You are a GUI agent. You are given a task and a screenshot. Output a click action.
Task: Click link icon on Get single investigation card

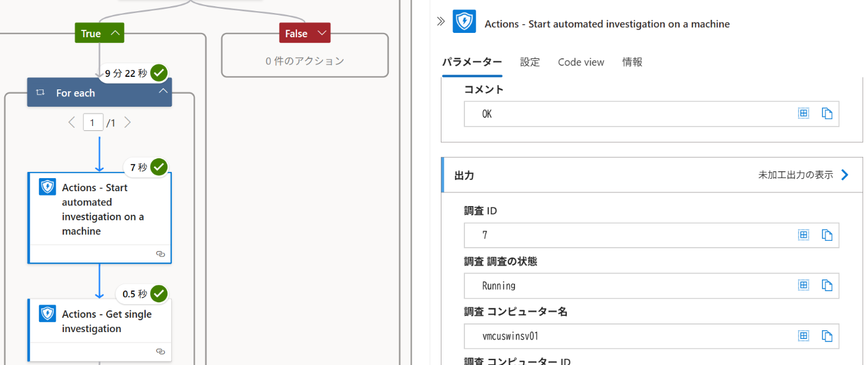tap(161, 351)
